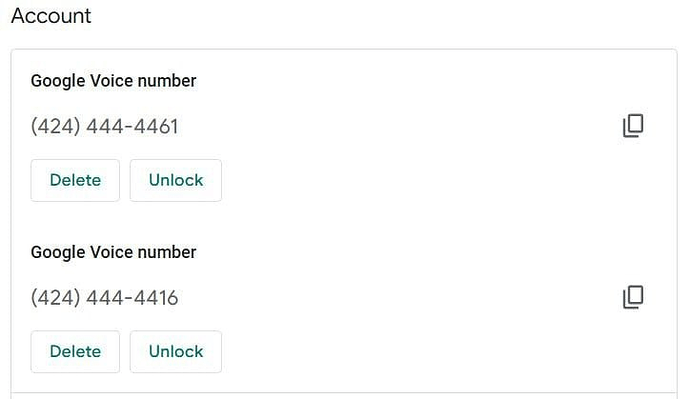Select the (424) 444-4416 phone number text
This screenshot has width=690, height=399.
click(104, 298)
